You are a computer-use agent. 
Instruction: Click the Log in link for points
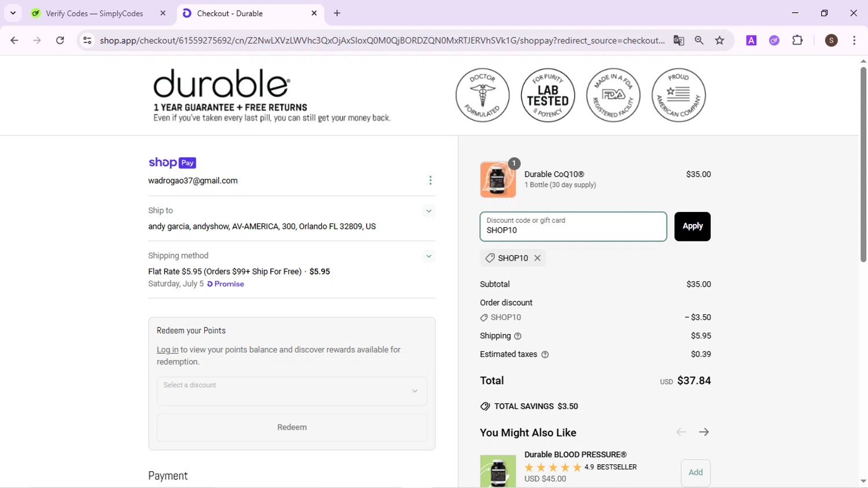pyautogui.click(x=167, y=350)
